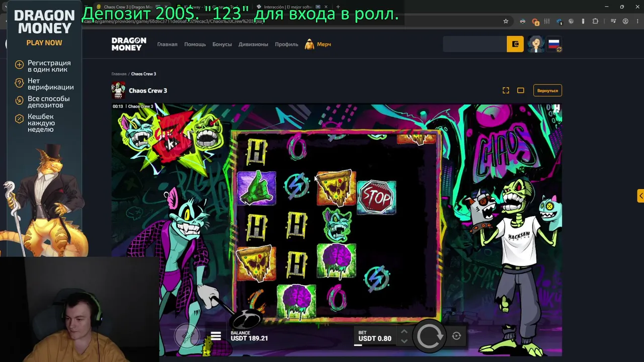
Task: Click the Главная breadcrumb link
Action: pyautogui.click(x=119, y=74)
